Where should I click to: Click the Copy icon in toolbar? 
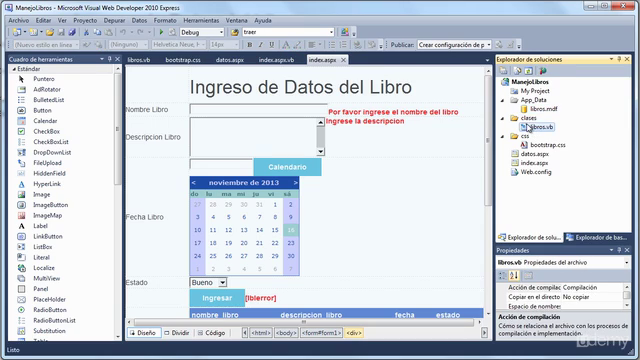(97, 32)
